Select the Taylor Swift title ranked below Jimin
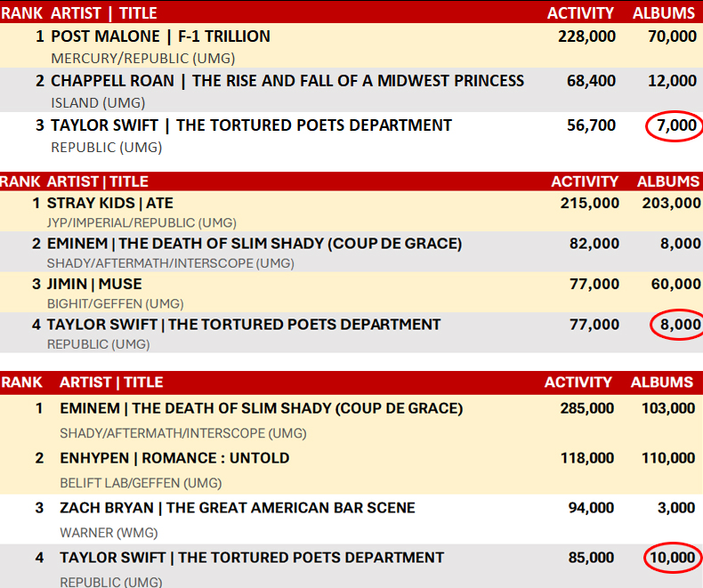Image resolution: width=703 pixels, height=588 pixels. (244, 324)
